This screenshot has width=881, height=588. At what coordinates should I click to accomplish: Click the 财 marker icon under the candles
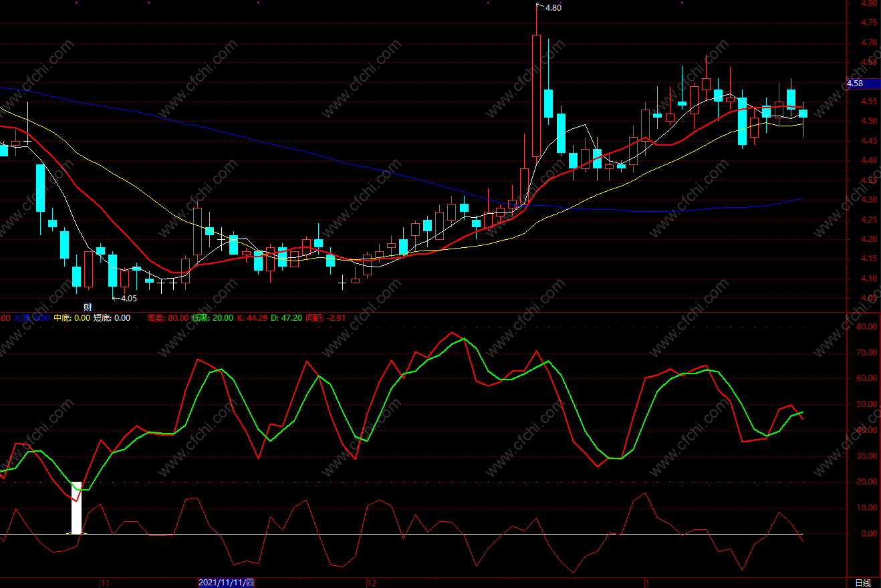coord(87,307)
